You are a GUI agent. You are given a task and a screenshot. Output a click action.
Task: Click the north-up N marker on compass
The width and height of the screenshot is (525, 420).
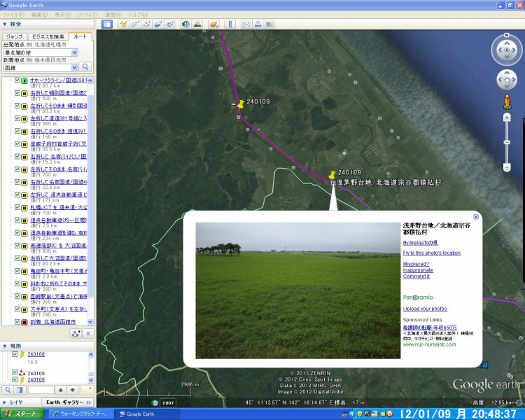tap(507, 35)
